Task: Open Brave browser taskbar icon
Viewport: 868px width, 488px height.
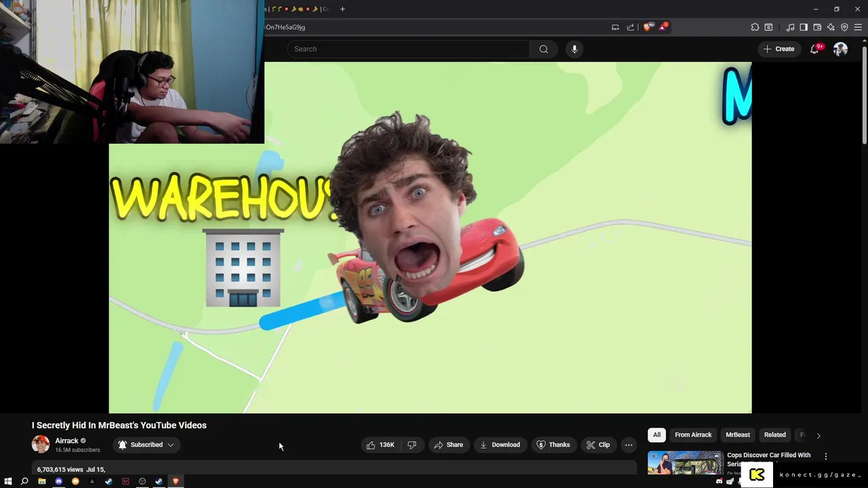Action: (176, 481)
